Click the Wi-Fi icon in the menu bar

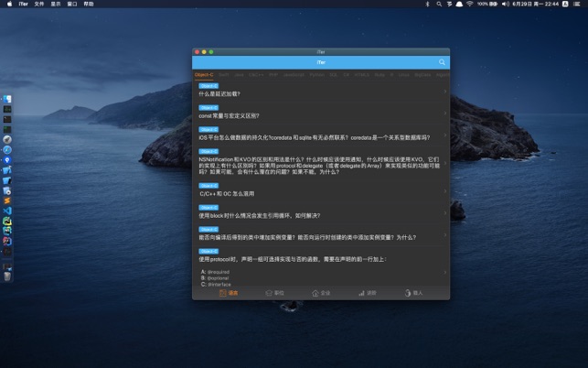(x=469, y=4)
